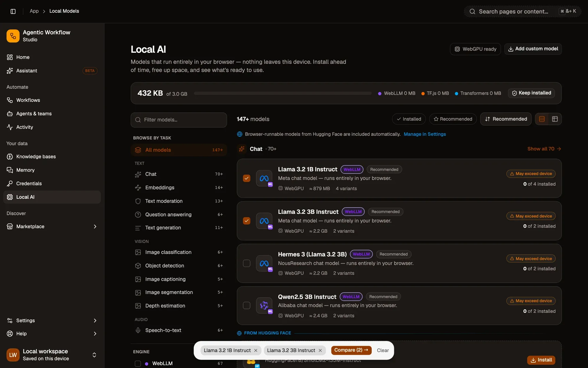The height and width of the screenshot is (368, 588).
Task: Click the TF.js orange legend dot
Action: pyautogui.click(x=423, y=94)
